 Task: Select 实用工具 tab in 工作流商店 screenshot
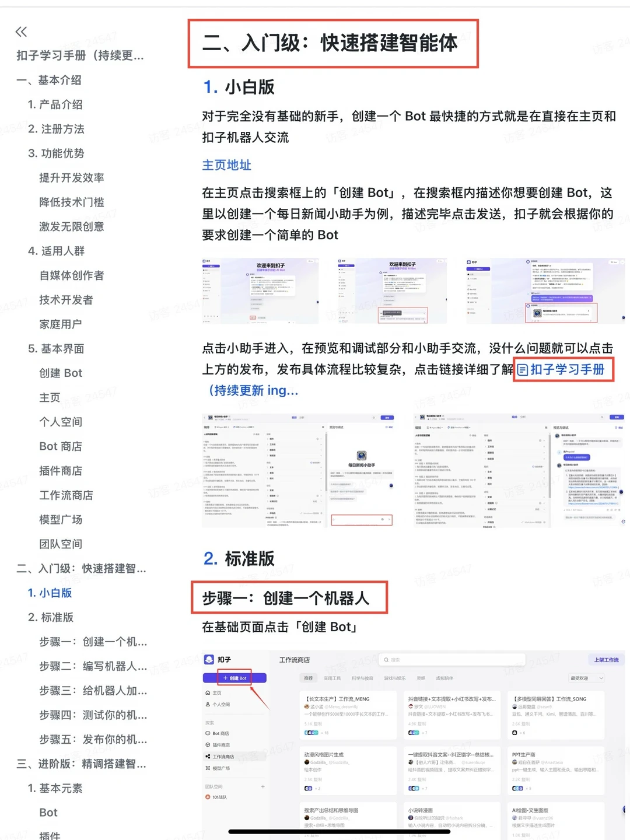click(x=332, y=678)
